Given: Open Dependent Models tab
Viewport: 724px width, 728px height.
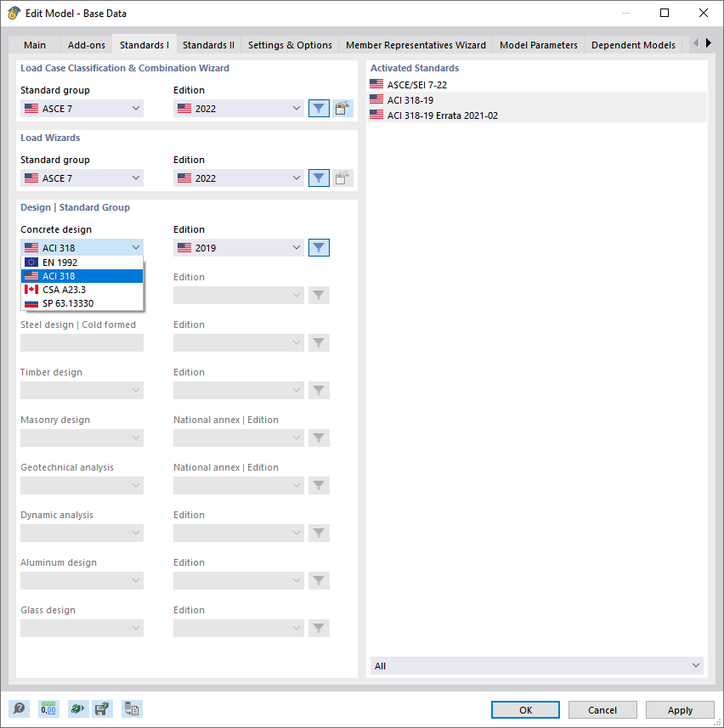Looking at the screenshot, I should point(633,45).
